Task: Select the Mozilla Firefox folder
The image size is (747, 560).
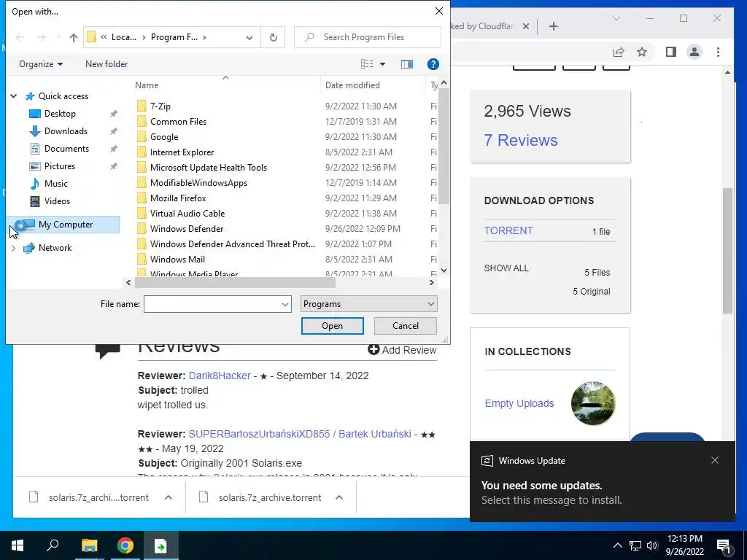Action: (178, 198)
